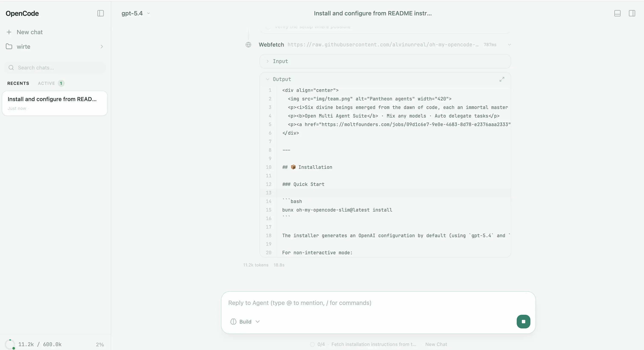The width and height of the screenshot is (644, 350).
Task: Collapse the Output section
Action: click(x=282, y=79)
